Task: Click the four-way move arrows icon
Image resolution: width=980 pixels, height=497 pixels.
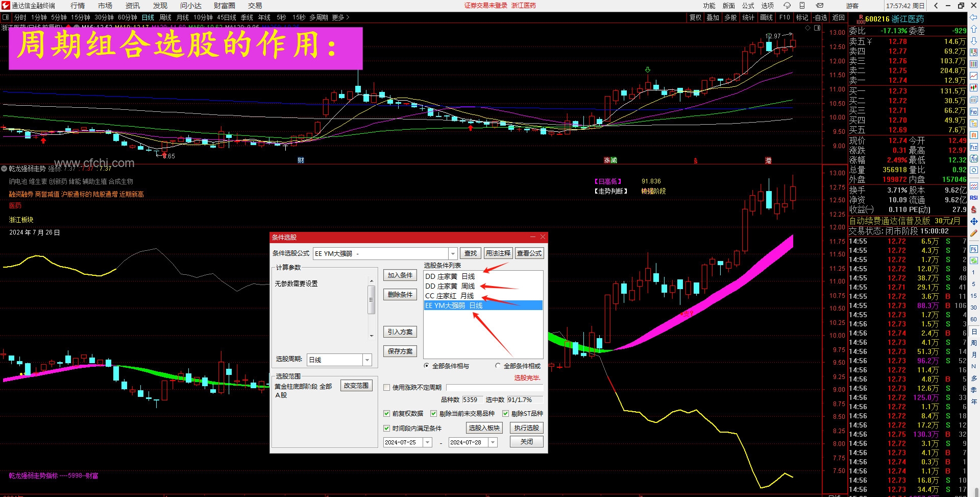Action: pos(974,221)
